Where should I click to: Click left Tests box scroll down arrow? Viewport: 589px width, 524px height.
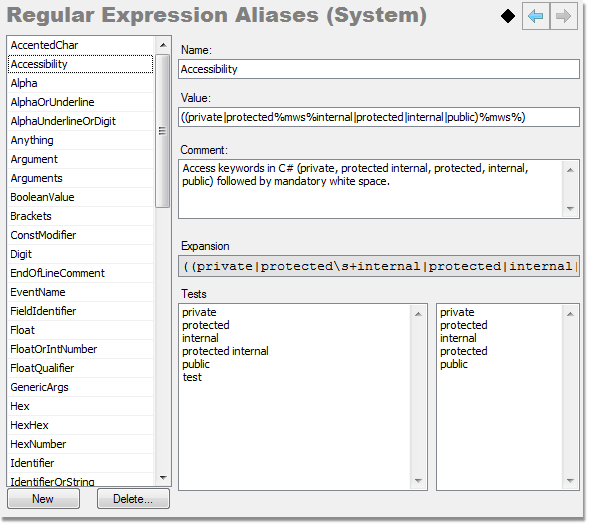click(418, 480)
